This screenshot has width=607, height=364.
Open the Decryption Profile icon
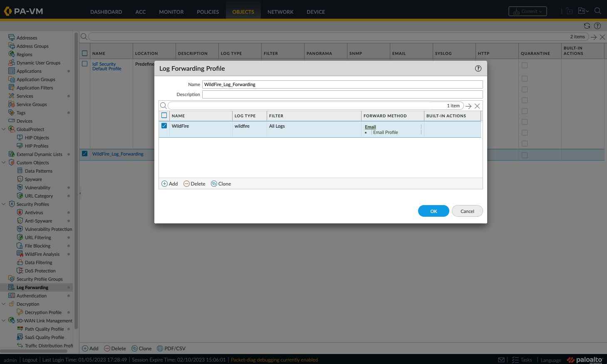20,312
